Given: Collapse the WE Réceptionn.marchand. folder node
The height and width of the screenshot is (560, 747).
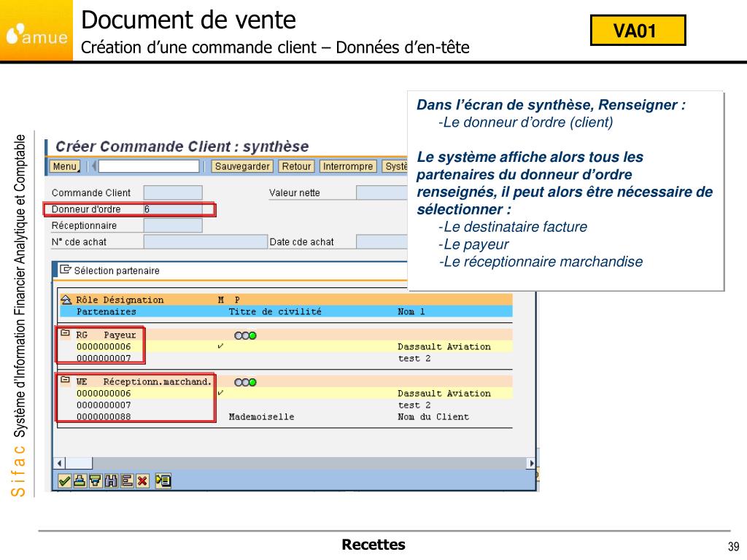Looking at the screenshot, I should [65, 380].
